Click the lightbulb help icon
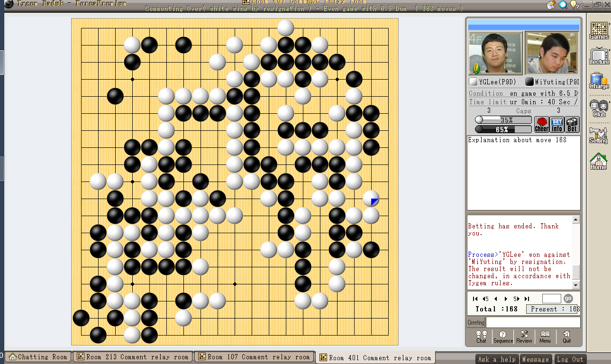Viewport: 611px width, 364px height. click(574, 5)
